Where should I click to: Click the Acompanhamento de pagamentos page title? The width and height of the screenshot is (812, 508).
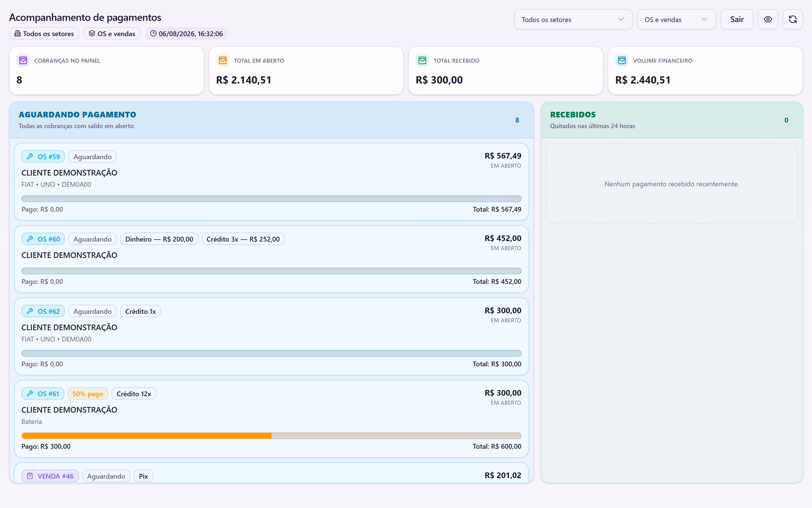tap(85, 17)
